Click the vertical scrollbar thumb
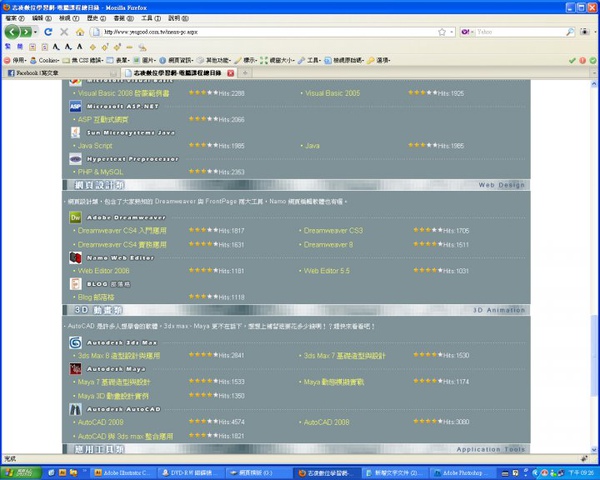Viewport: 600px width, 480px height. 594,356
